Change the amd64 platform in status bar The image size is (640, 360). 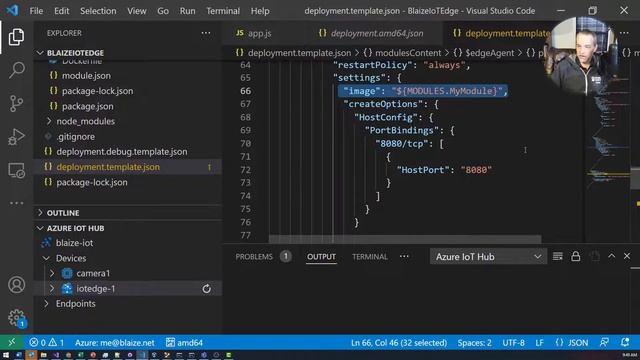click(184, 342)
